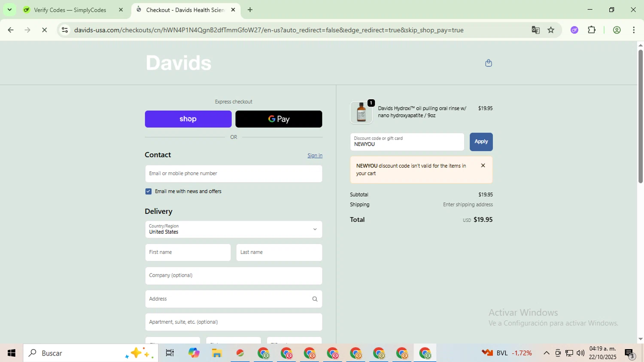Open the cart bag icon in the Davids header
Screen dimensions: 644x362
[x=488, y=63]
